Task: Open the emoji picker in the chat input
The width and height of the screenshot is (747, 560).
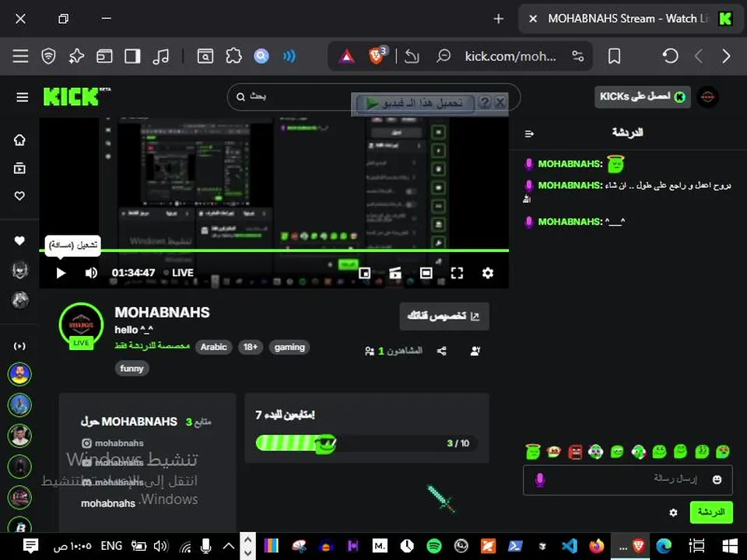Action: pos(717,480)
